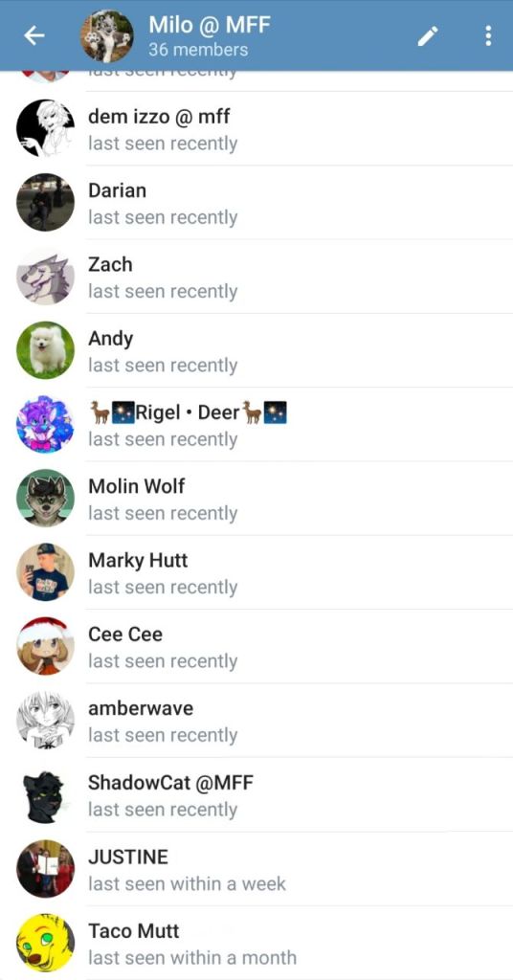
Task: Tap the Milo @ MFF group title
Action: [210, 25]
